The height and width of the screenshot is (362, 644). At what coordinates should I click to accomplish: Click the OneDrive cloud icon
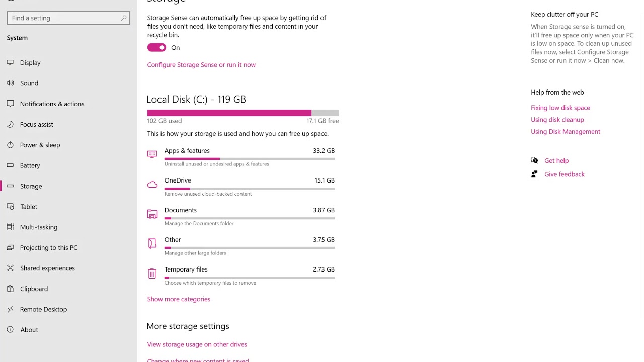coord(152,185)
